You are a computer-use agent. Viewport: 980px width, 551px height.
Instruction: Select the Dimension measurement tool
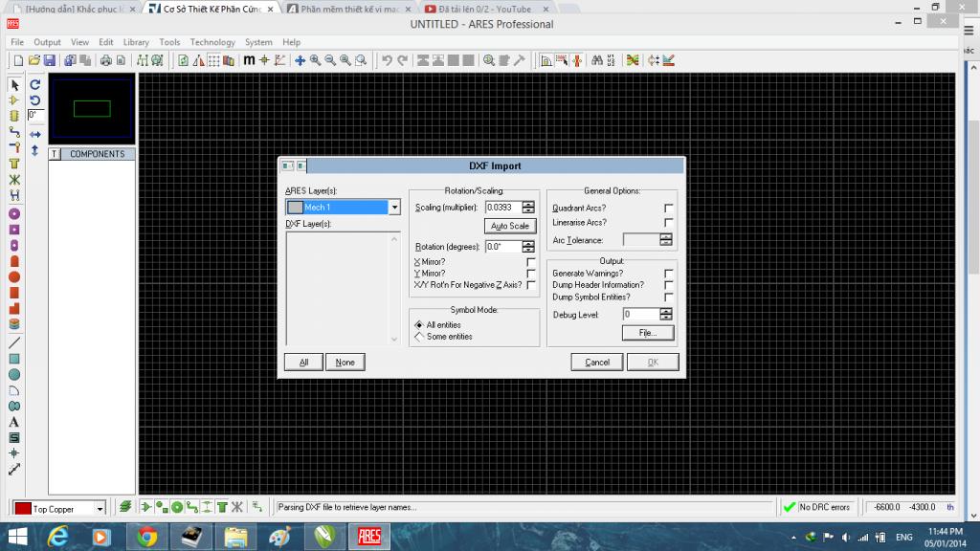(14, 469)
